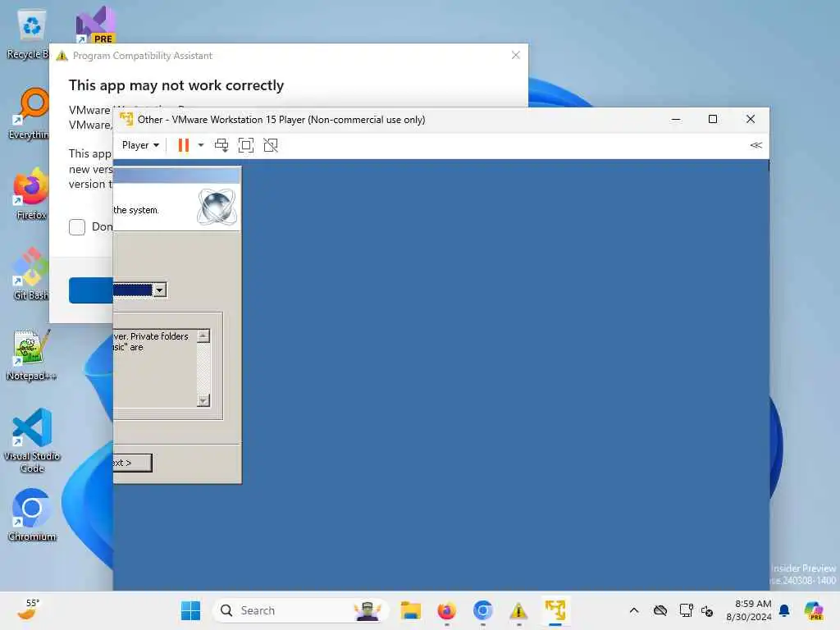Click the Next button in guest setup dialog

click(x=132, y=463)
